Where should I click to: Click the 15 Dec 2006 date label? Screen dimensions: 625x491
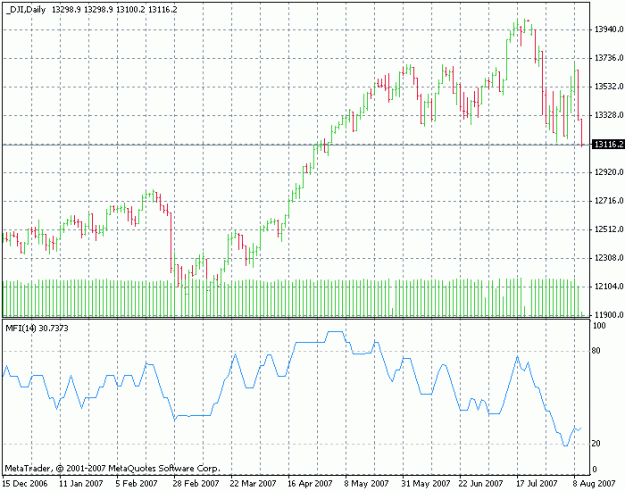pos(24,484)
